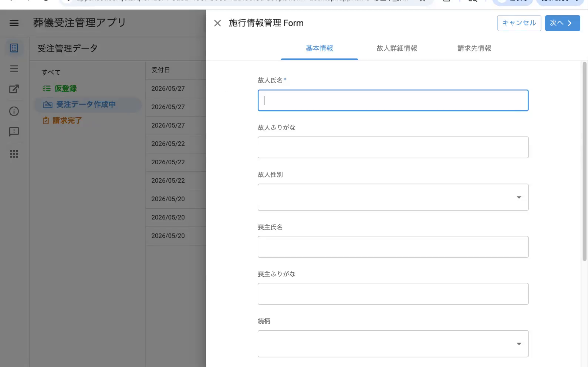Click the 仮登録 checklist icon

(x=47, y=88)
